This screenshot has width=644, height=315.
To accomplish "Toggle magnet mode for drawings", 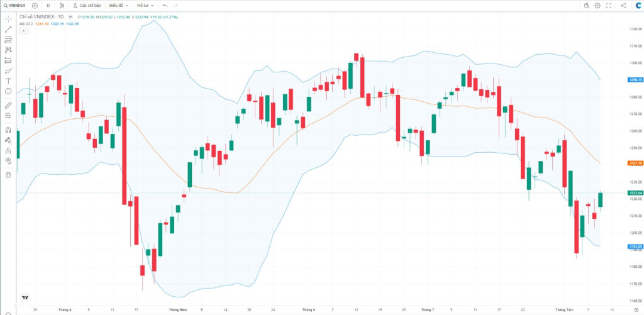I will click(8, 130).
